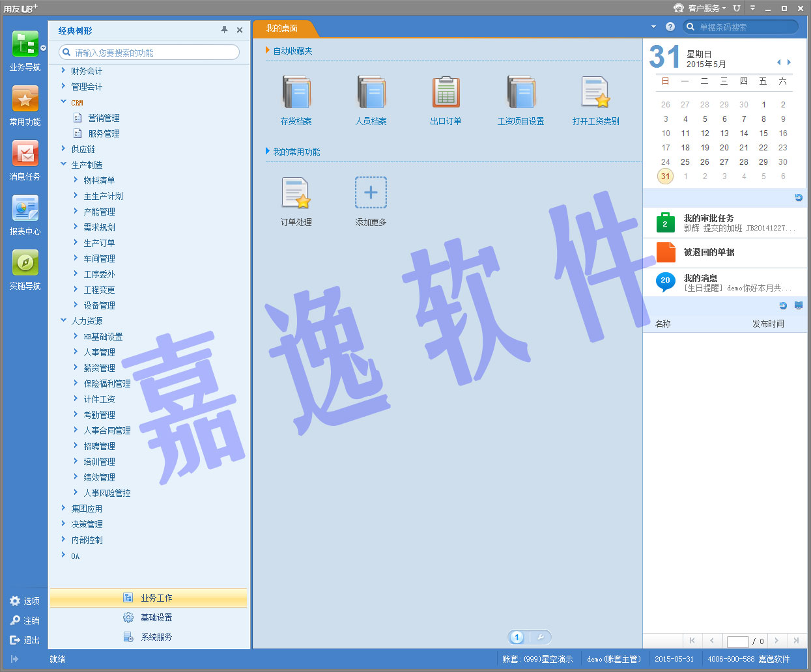Viewport: 811px width, 672px height.
Task: Refresh the announcement list above 名称
Action: 783,306
